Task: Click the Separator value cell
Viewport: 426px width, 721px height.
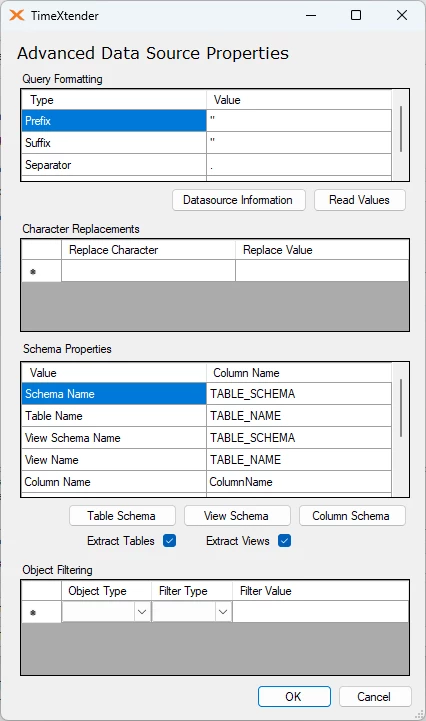Action: [x=299, y=165]
